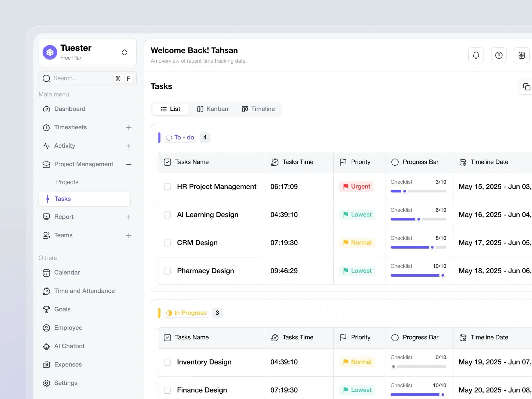Screen dimensions: 532x399
Task: Toggle select-all checkbox in In Progress header
Action: [x=167, y=338]
